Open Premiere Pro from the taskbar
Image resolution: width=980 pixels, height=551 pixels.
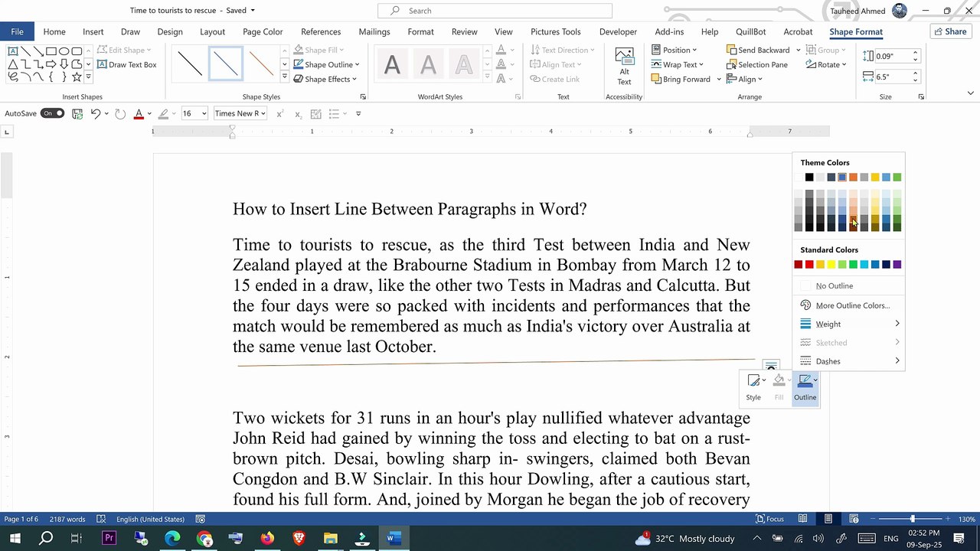pyautogui.click(x=109, y=538)
